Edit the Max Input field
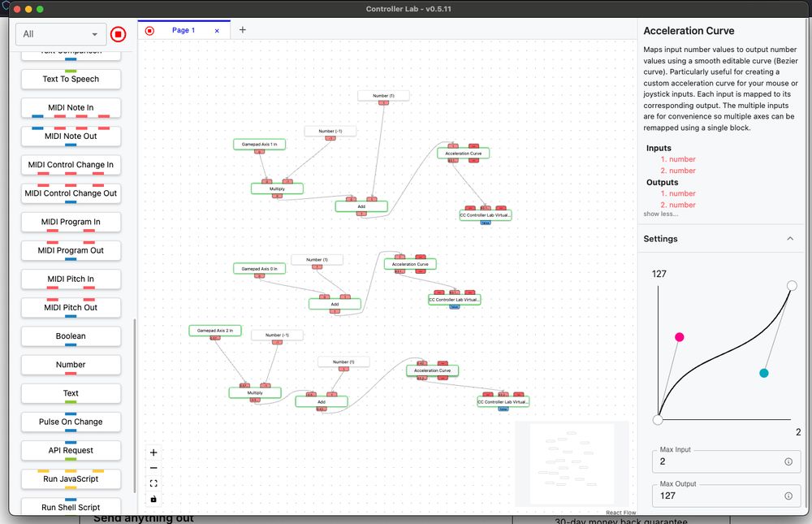Image resolution: width=812 pixels, height=524 pixels. click(726, 461)
